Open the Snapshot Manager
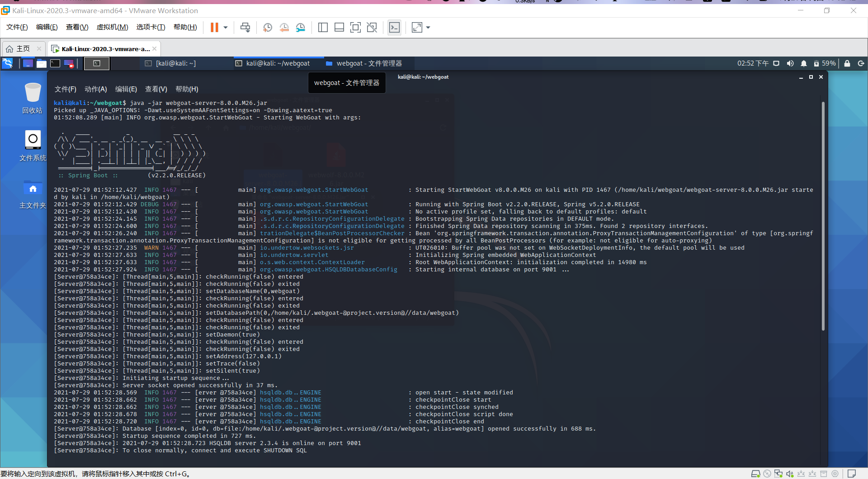Viewport: 868px width, 479px height. coord(301,28)
